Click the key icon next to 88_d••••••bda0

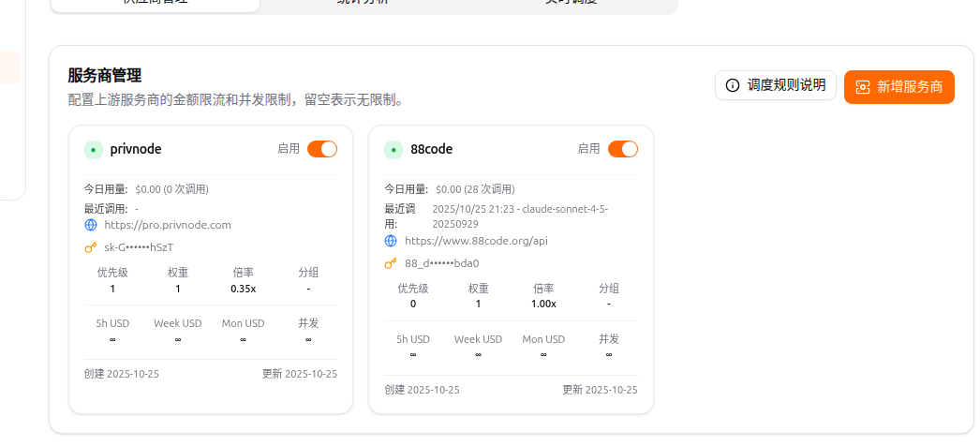(391, 263)
